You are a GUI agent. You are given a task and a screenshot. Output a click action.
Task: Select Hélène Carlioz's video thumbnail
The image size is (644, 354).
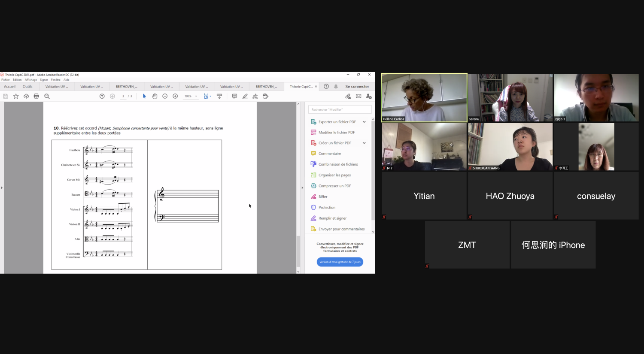tap(424, 98)
